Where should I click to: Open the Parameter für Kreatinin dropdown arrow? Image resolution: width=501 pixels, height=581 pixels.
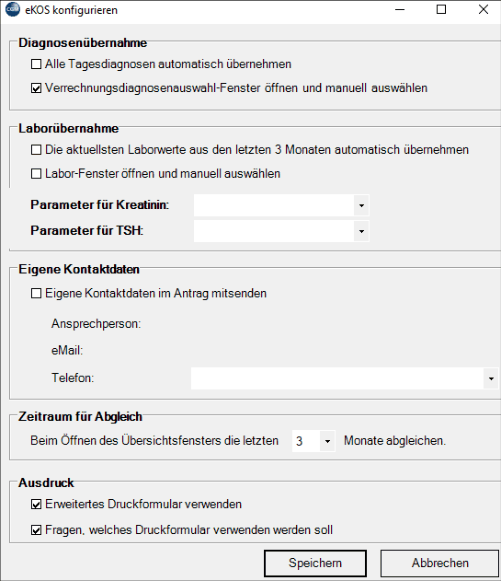361,205
